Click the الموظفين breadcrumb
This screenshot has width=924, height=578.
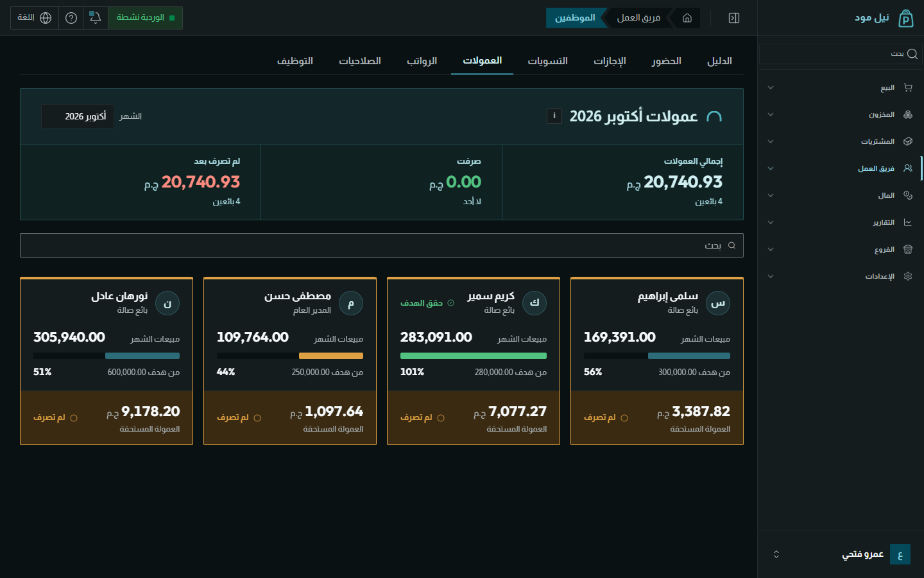pos(575,18)
